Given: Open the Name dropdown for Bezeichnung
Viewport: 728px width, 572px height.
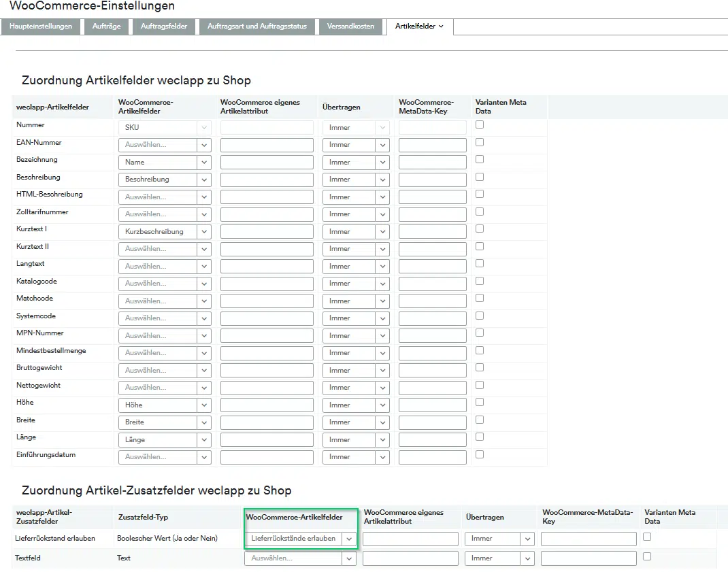Looking at the screenshot, I should pos(165,163).
